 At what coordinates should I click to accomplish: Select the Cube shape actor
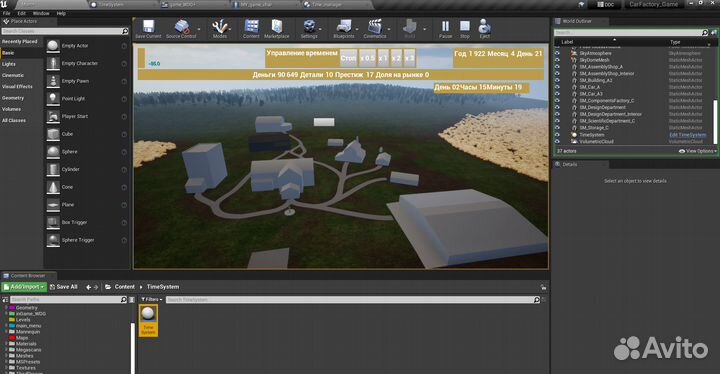pyautogui.click(x=86, y=134)
